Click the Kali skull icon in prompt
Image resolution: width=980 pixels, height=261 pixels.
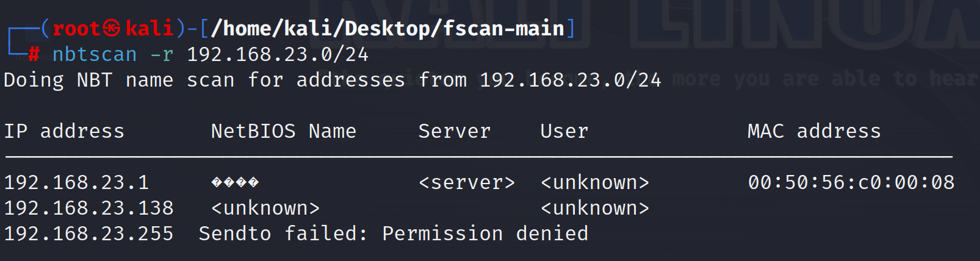click(111, 28)
